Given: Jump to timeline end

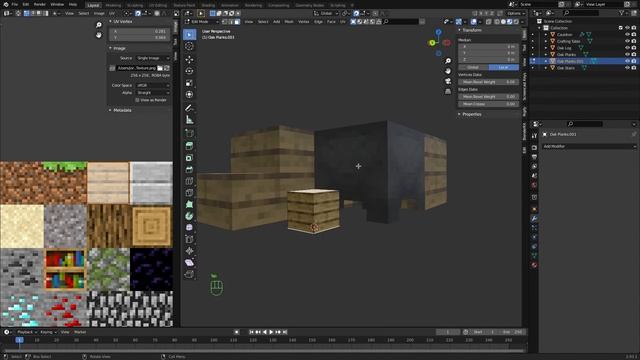Looking at the screenshot, I should point(285,332).
